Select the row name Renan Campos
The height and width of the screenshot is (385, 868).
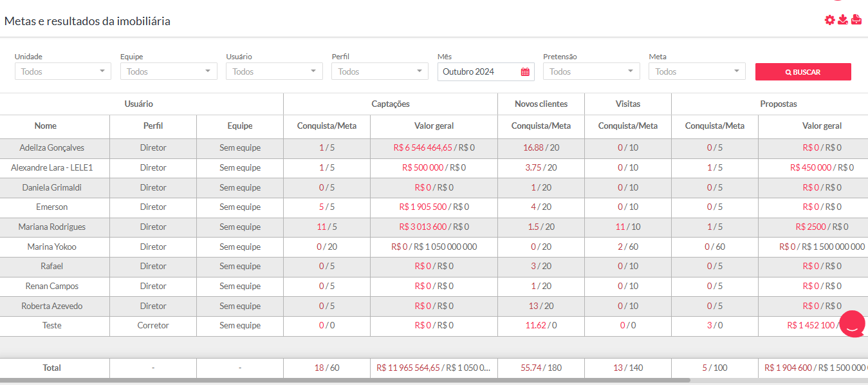tap(52, 286)
